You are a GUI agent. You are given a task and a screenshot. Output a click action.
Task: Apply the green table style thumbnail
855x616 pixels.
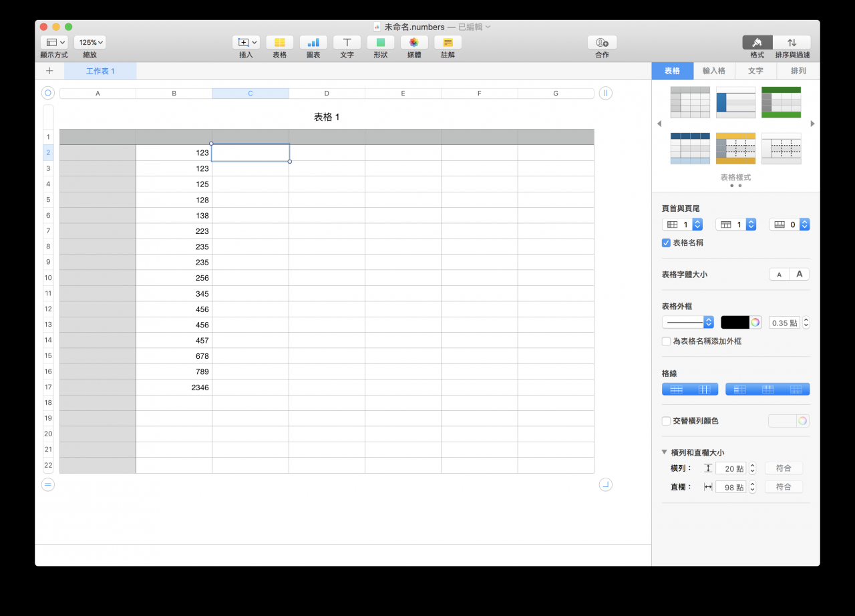pyautogui.click(x=781, y=102)
